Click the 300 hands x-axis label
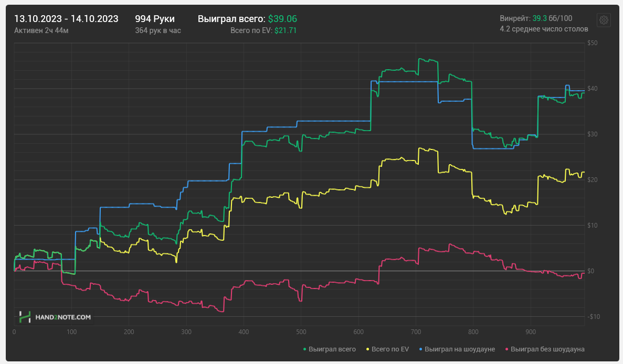Viewport: 623px width, 364px height. tap(186, 332)
